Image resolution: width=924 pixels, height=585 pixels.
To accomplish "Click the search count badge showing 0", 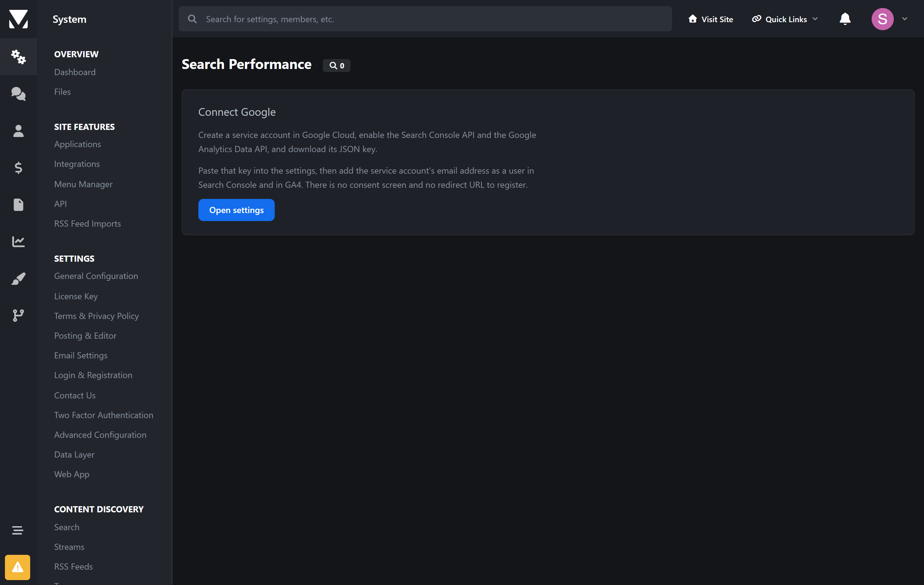I will click(x=337, y=65).
